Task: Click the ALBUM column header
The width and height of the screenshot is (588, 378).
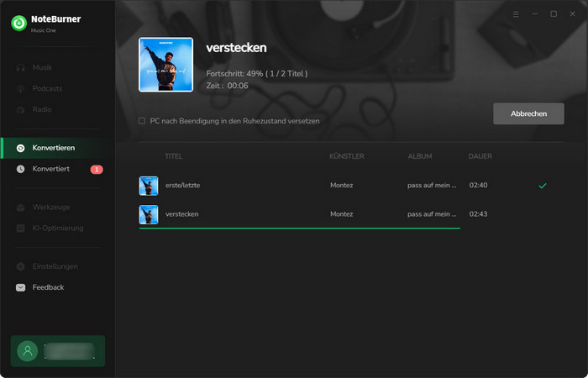Action: [x=420, y=156]
